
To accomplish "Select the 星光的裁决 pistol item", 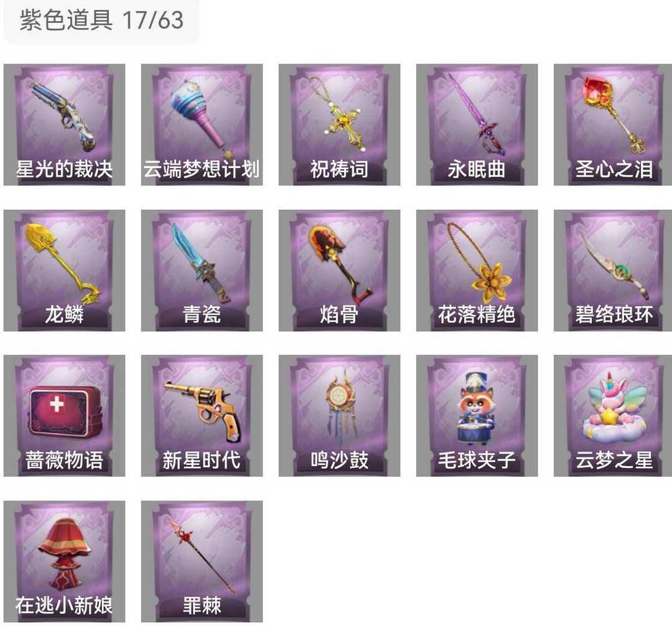I will pos(64,124).
